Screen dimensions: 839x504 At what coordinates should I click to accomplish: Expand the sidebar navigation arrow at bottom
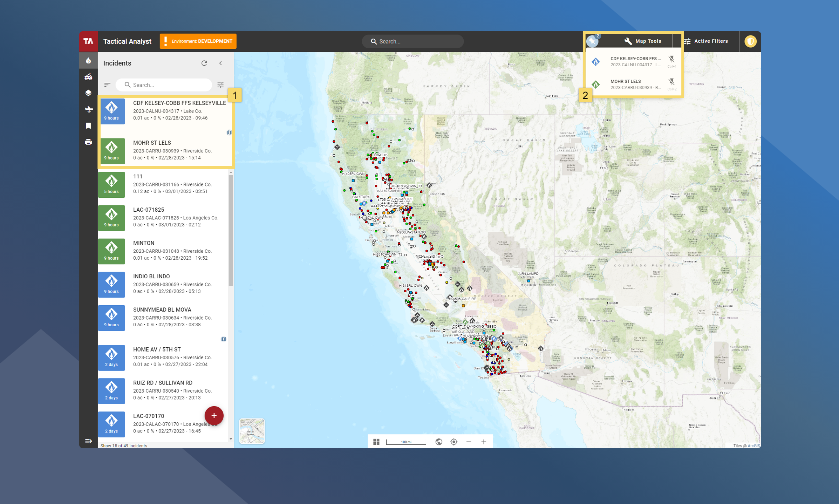88,441
